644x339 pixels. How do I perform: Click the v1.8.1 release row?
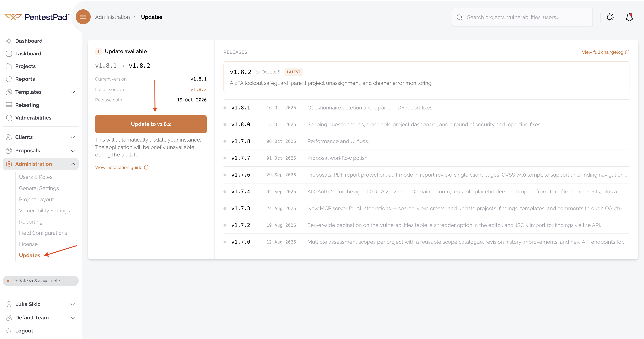(426, 108)
